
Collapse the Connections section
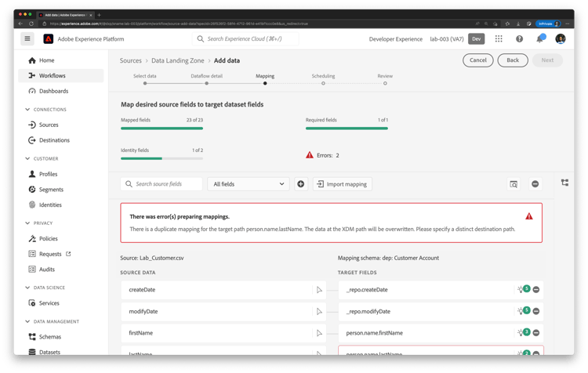click(x=27, y=110)
